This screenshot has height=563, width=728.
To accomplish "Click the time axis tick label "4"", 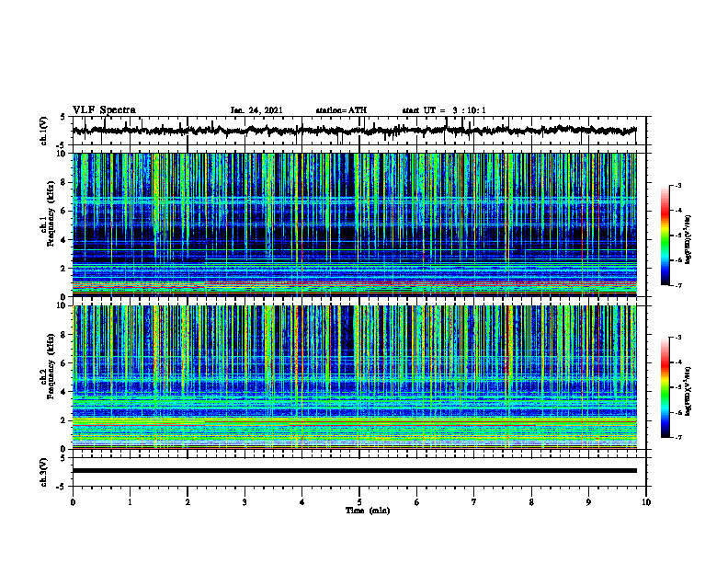I will pos(302,502).
